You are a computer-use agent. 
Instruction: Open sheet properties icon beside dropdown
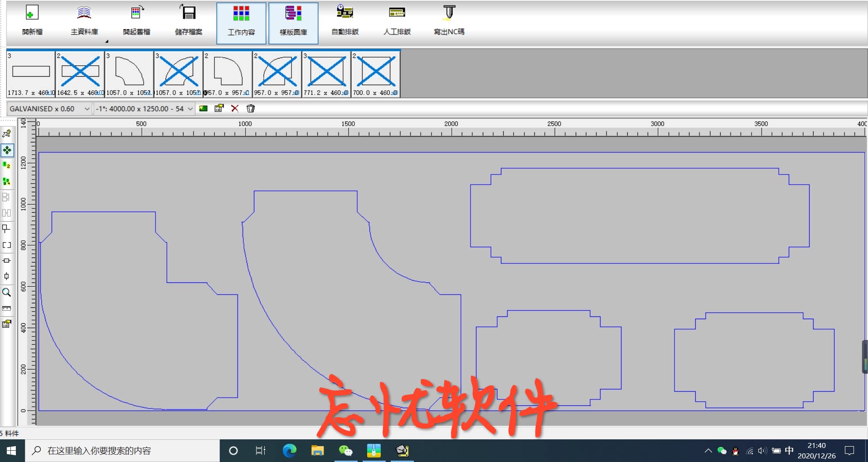[x=219, y=108]
